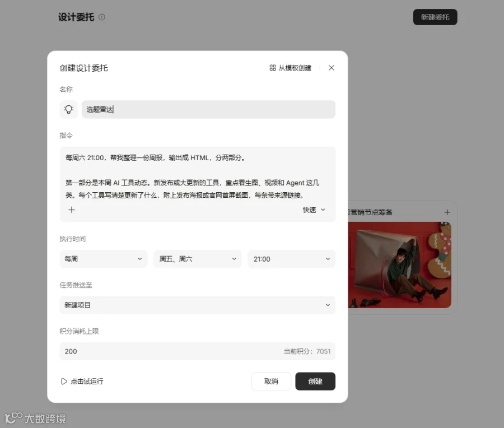This screenshot has width=504, height=428.
Task: Click the 名称 input containing 选题雷达
Action: click(209, 109)
